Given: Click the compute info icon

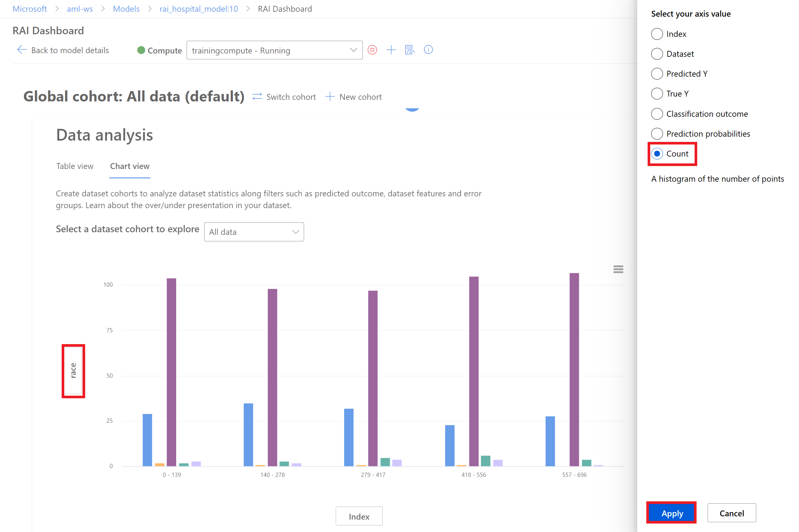Looking at the screenshot, I should click(428, 50).
